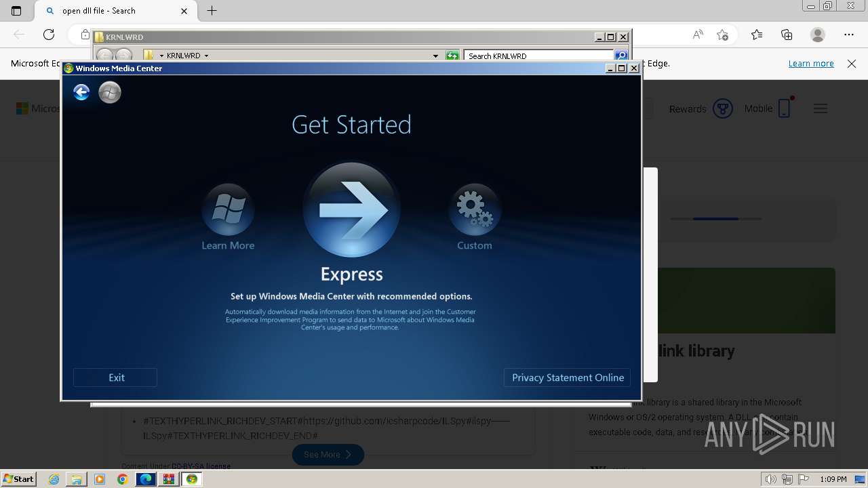Add this page to favorites

tap(722, 35)
